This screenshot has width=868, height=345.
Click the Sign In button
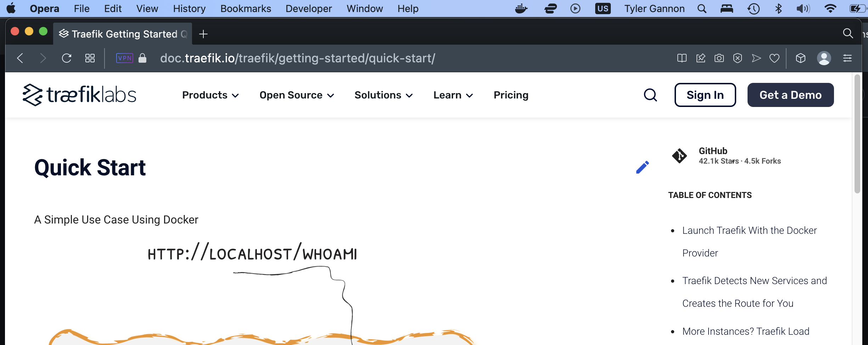coord(705,95)
